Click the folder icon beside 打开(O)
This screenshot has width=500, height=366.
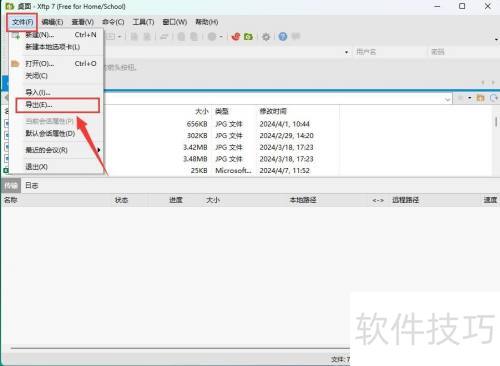[x=15, y=63]
